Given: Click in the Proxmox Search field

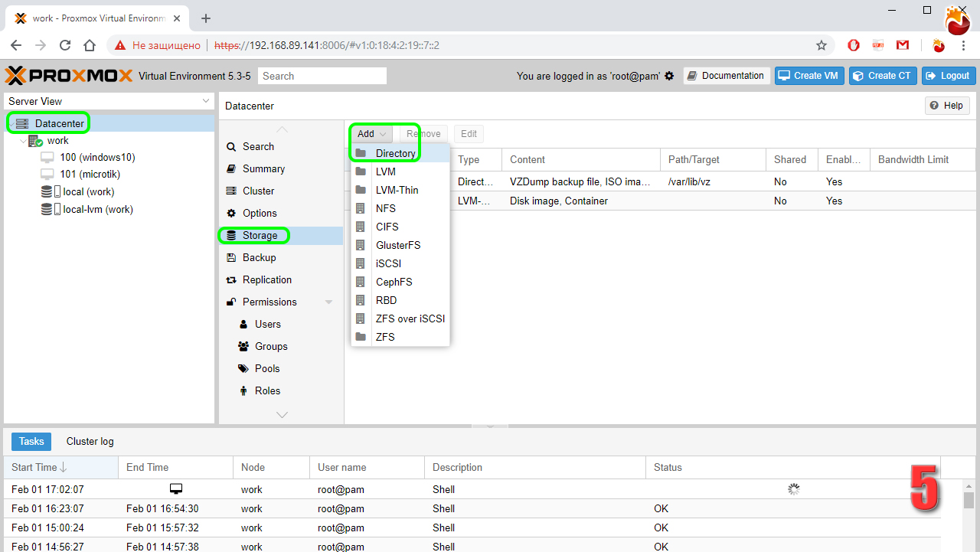Looking at the screenshot, I should 322,76.
